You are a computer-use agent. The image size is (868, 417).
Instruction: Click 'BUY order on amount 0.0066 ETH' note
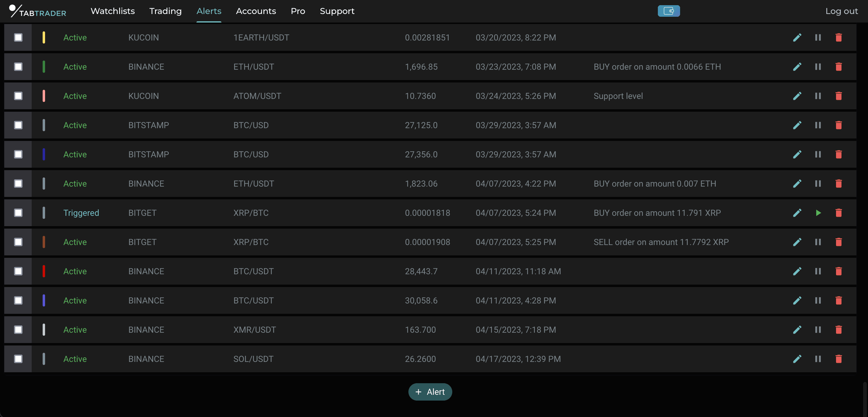point(657,67)
